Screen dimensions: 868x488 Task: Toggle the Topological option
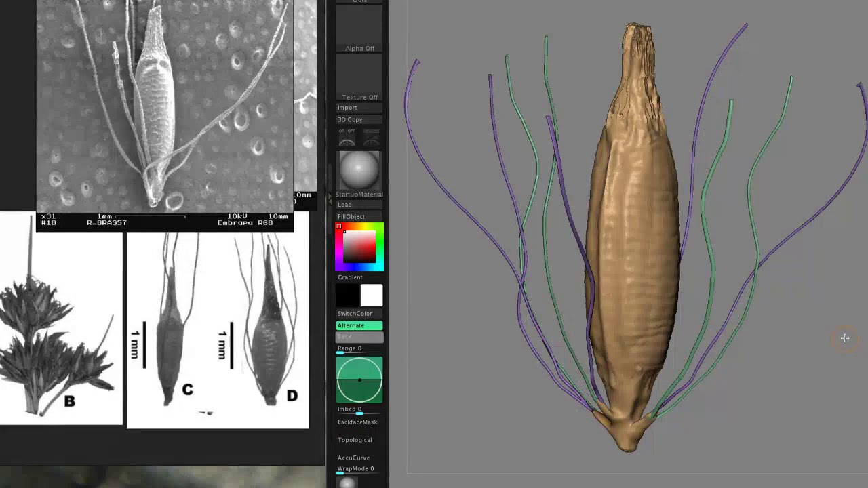click(x=359, y=440)
